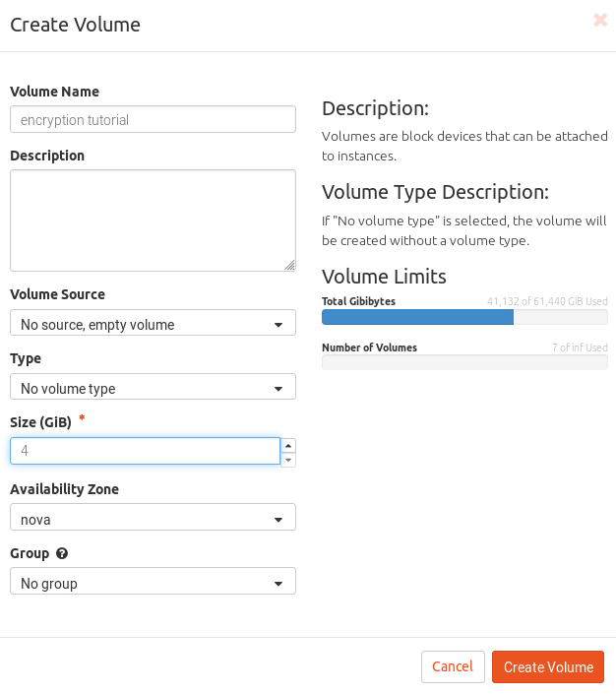
Task: Grab the Description box resize handle
Action: [x=289, y=265]
